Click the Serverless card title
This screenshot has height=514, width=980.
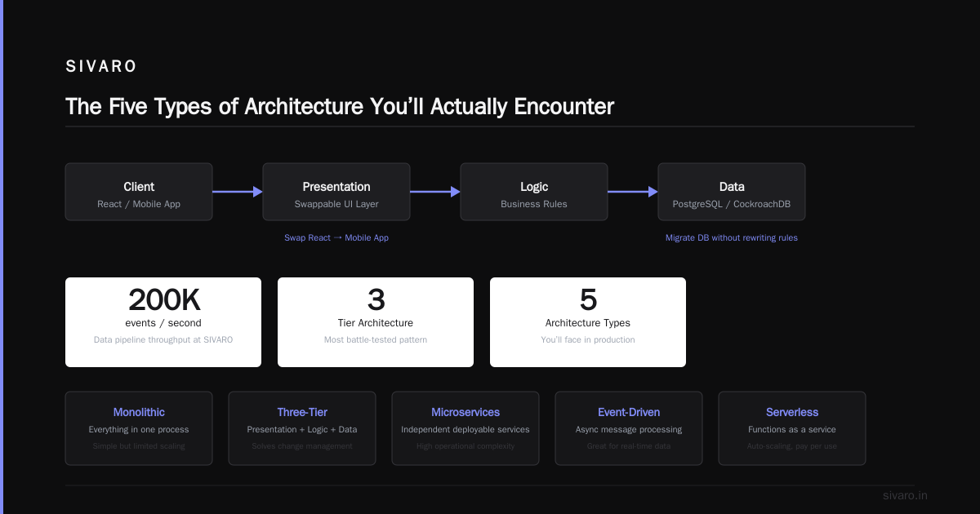[x=792, y=412]
